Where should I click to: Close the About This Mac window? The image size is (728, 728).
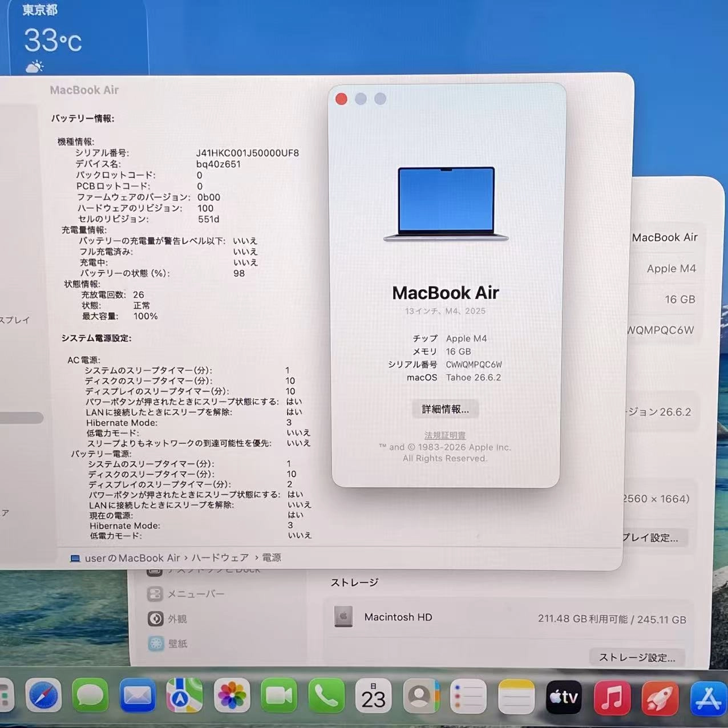click(341, 99)
